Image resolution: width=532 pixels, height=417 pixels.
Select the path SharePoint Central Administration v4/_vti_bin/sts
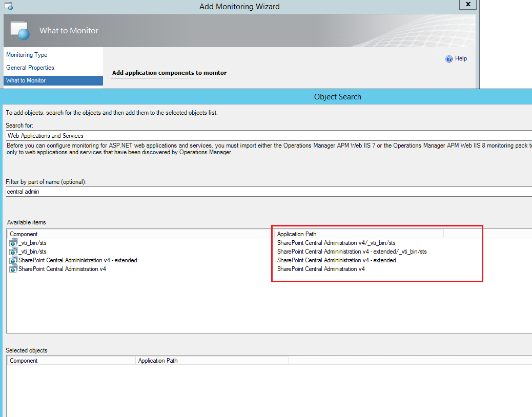(x=336, y=243)
